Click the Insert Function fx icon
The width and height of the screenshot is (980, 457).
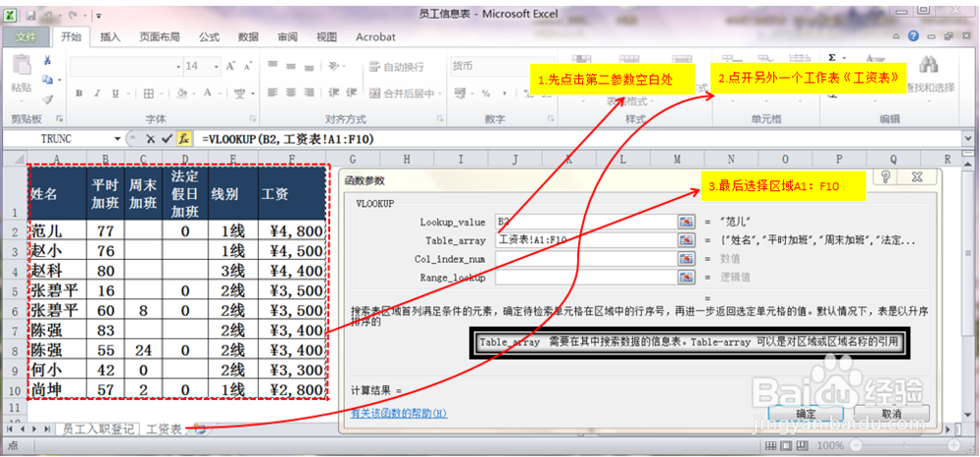point(183,139)
